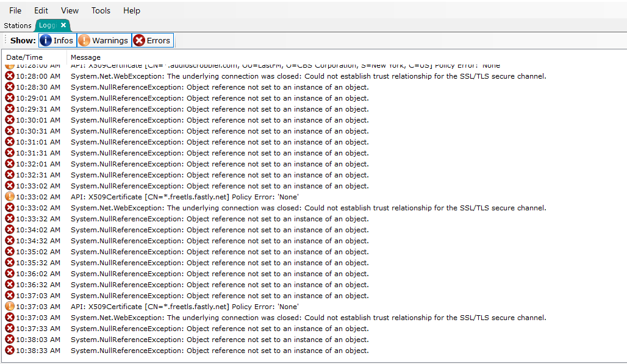
Task: Close the Logging tab
Action: [63, 25]
